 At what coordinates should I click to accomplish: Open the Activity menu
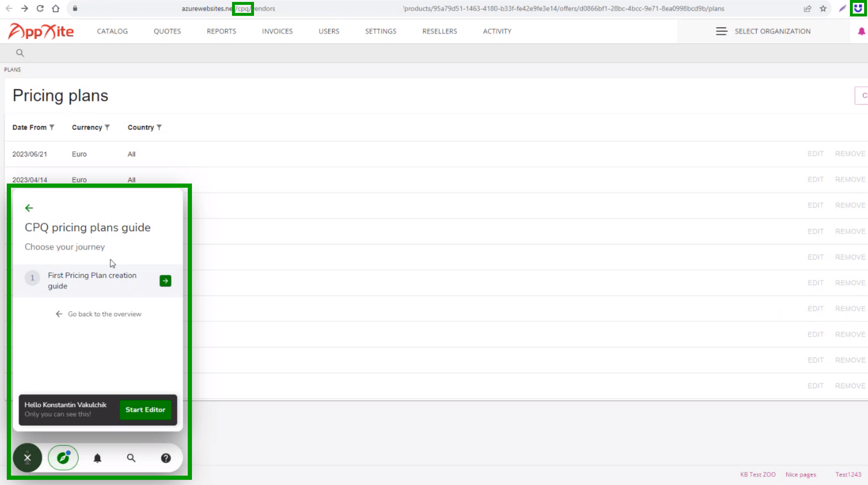coord(497,31)
